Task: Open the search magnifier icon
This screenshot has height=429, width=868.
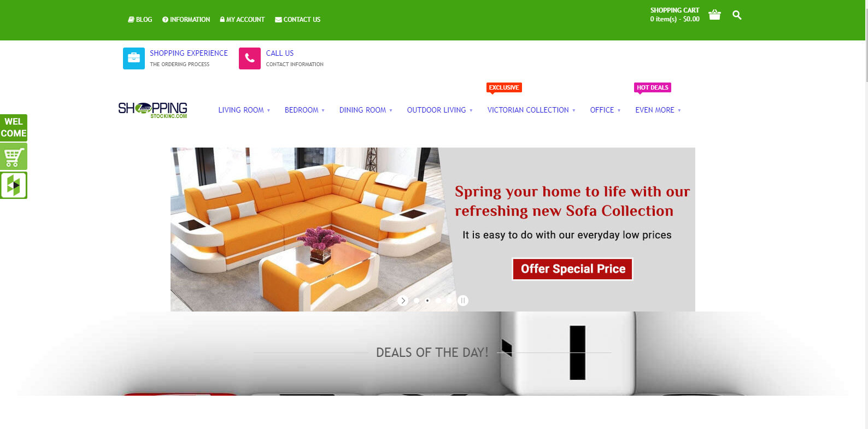Action: coord(737,15)
